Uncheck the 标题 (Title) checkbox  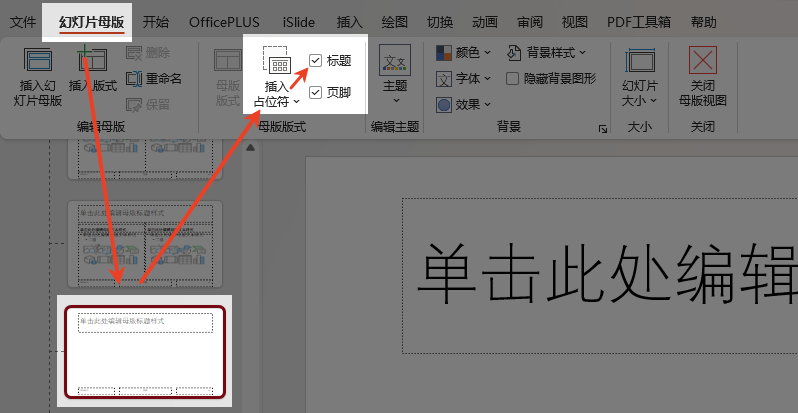click(x=316, y=61)
